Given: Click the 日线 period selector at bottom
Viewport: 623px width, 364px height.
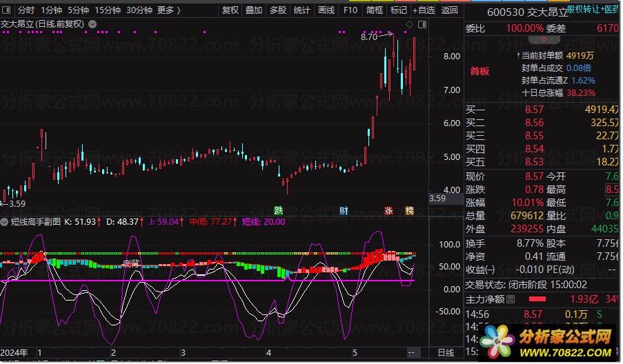Looking at the screenshot, I should tap(446, 352).
